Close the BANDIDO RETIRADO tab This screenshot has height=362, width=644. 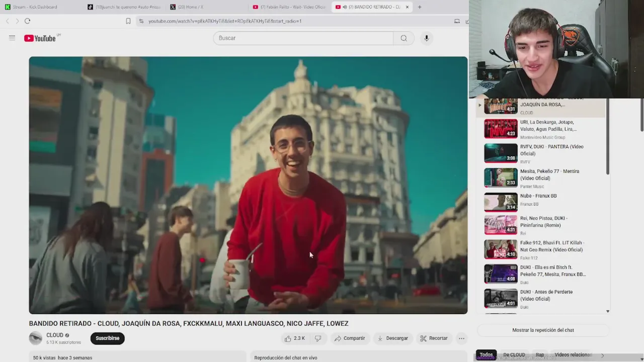(x=407, y=7)
